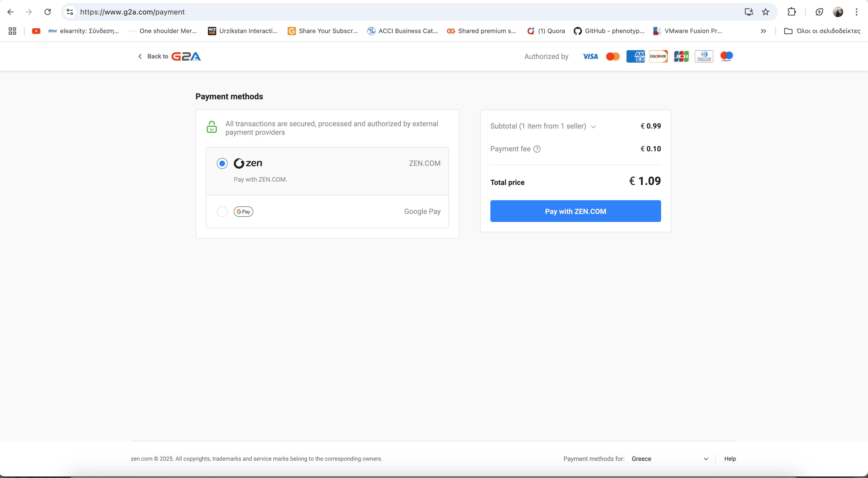
Task: Click the € 1.09 total price
Action: (x=645, y=181)
